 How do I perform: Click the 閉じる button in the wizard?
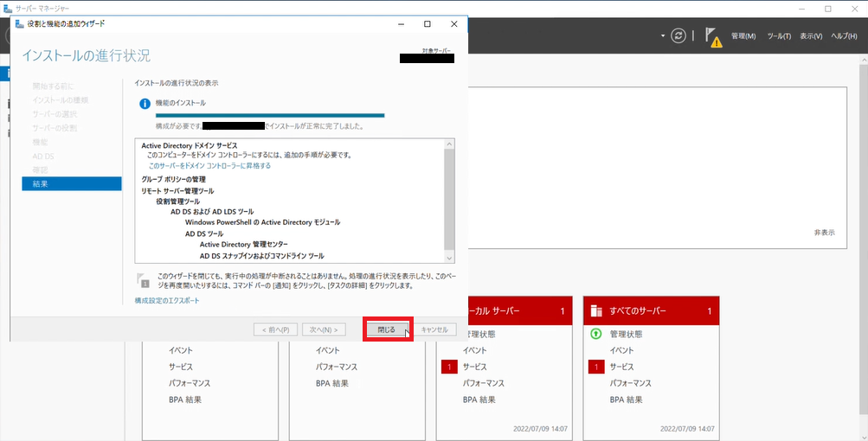click(386, 329)
